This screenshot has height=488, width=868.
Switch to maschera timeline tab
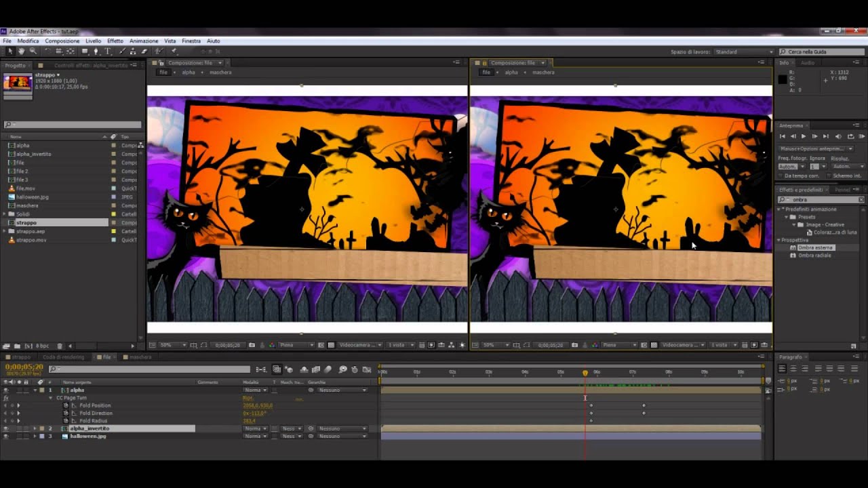coord(140,357)
